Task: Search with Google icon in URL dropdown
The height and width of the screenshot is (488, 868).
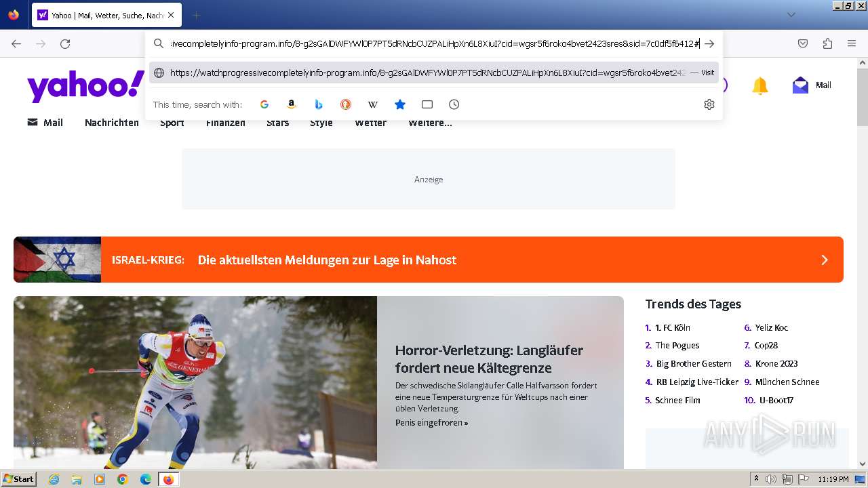Action: tap(264, 104)
